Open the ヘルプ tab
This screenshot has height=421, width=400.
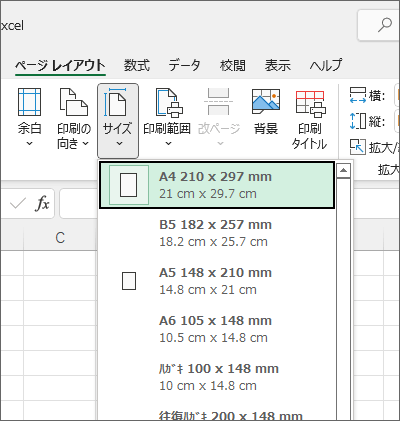pyautogui.click(x=326, y=65)
